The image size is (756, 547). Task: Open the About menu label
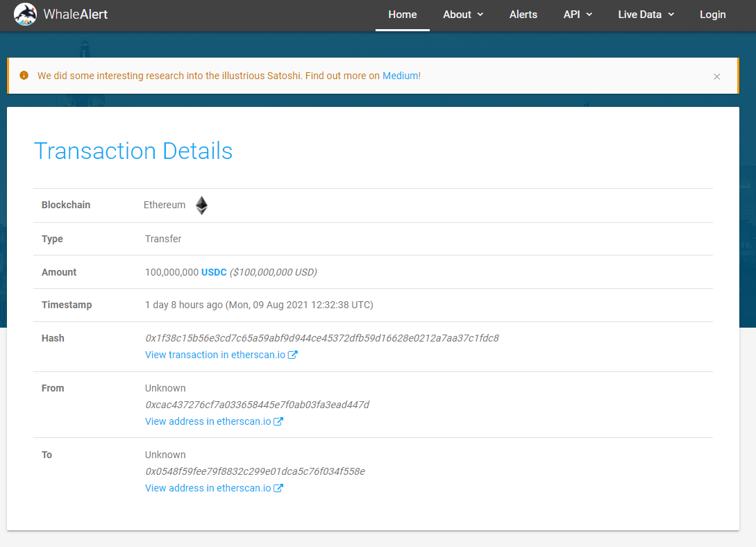click(x=457, y=15)
